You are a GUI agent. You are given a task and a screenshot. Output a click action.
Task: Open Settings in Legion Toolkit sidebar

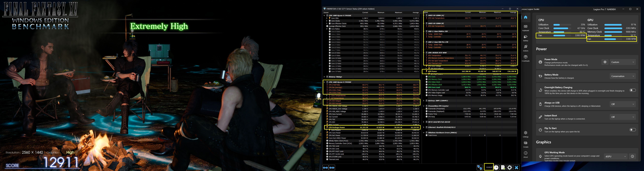click(x=525, y=134)
